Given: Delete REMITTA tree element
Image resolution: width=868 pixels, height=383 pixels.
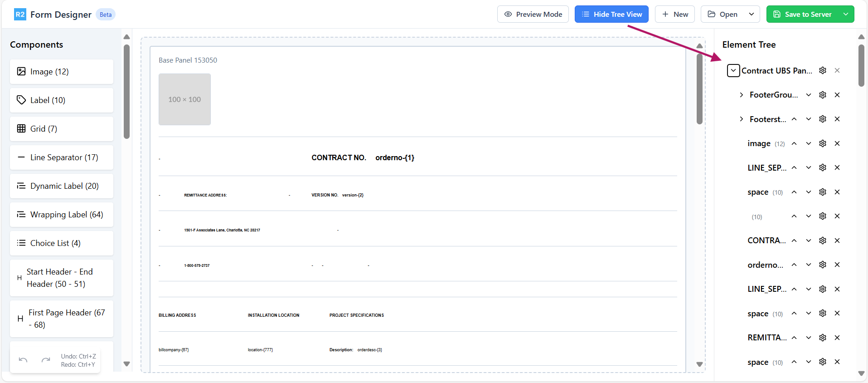Looking at the screenshot, I should 837,338.
